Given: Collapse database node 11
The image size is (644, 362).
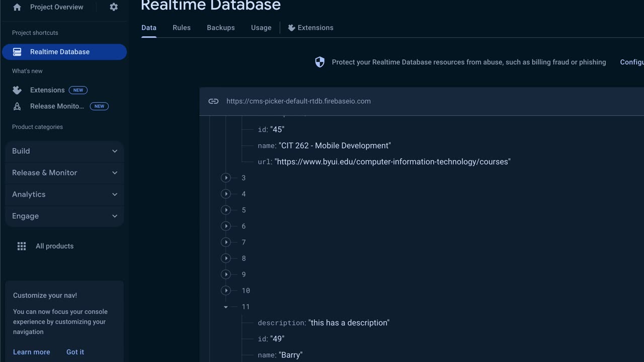Looking at the screenshot, I should (226, 307).
